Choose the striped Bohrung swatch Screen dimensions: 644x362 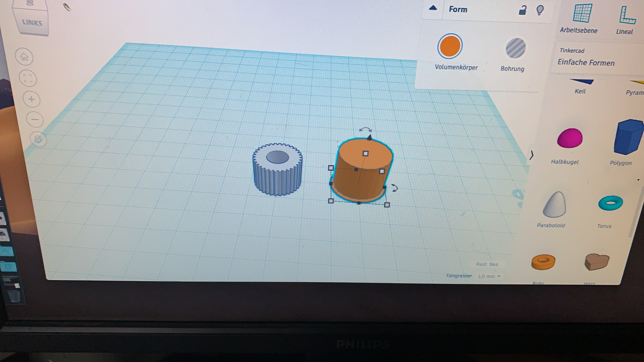click(516, 48)
